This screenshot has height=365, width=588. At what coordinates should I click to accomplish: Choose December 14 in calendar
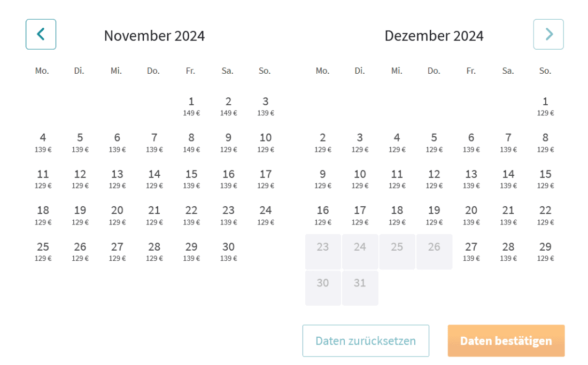(x=508, y=178)
